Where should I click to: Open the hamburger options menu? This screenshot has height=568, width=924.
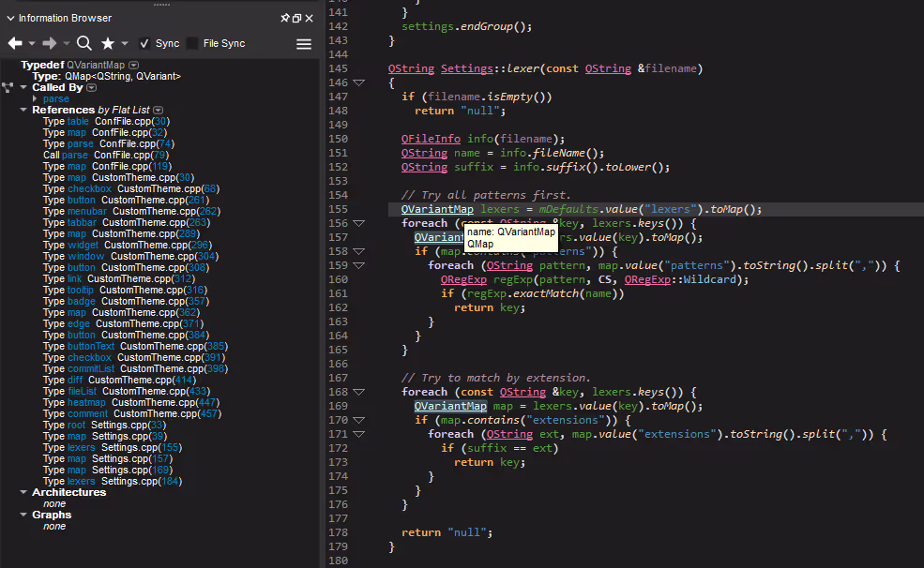(x=304, y=44)
